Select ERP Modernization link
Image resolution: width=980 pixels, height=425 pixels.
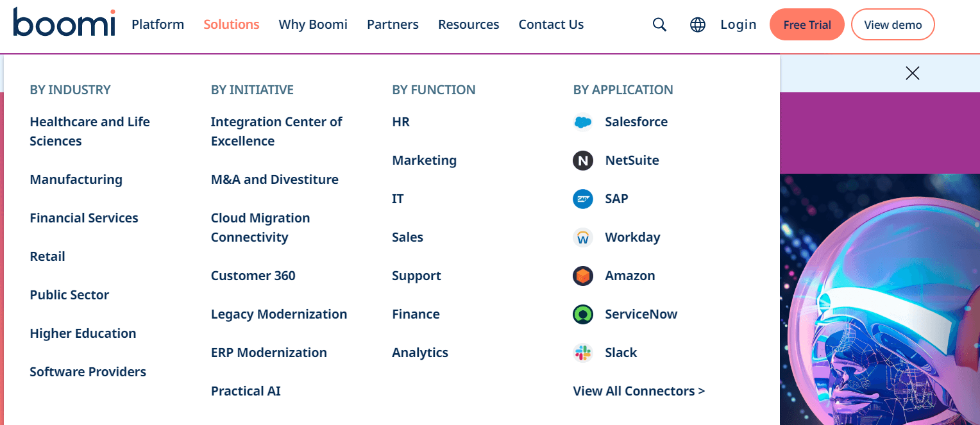coord(269,353)
